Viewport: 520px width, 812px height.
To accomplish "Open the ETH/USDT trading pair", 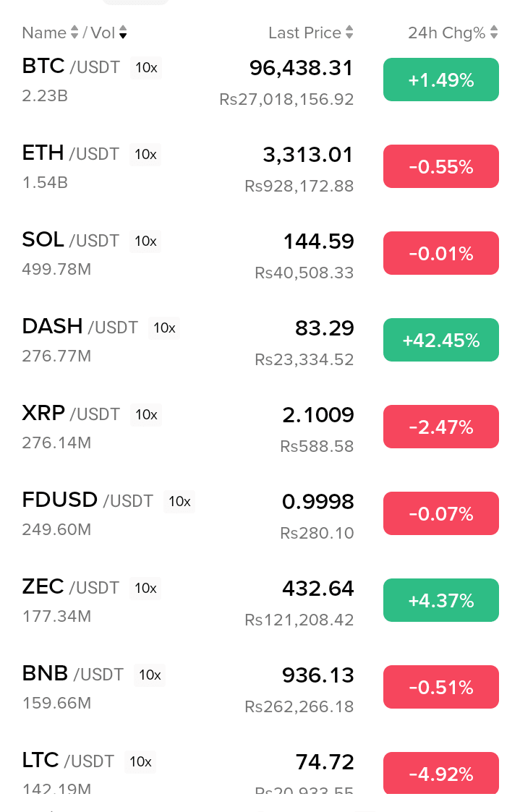I will click(70, 154).
